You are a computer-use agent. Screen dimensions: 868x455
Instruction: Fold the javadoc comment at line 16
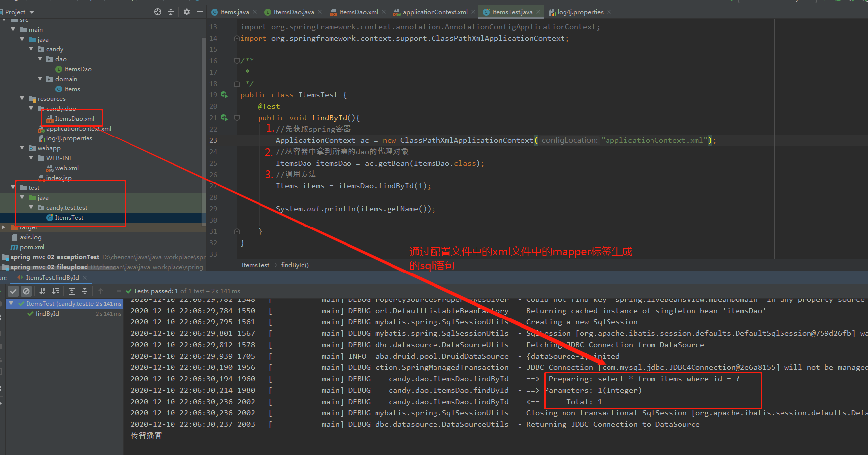(x=237, y=61)
